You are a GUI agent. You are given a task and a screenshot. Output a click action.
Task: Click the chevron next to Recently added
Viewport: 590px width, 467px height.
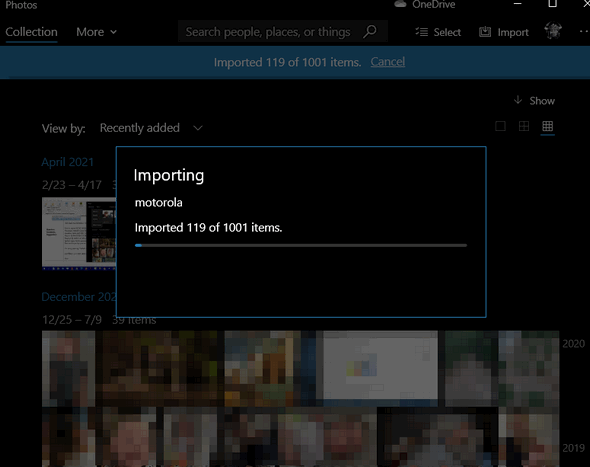click(198, 128)
